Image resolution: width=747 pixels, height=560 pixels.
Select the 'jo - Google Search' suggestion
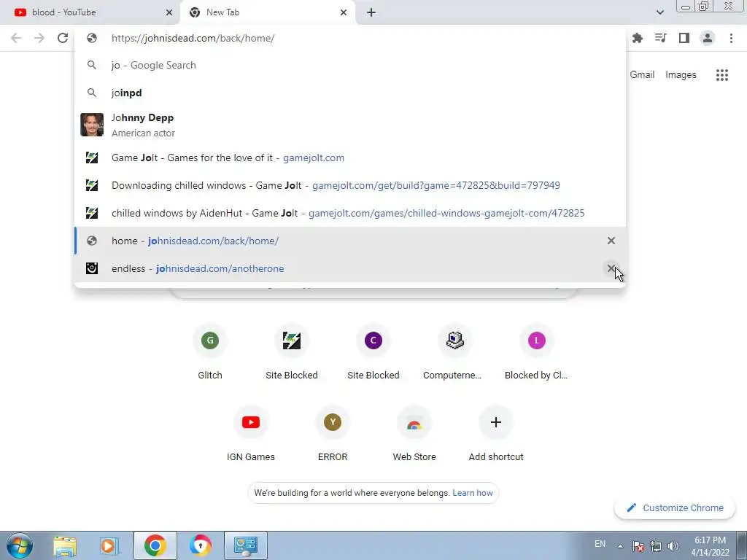tap(350, 65)
